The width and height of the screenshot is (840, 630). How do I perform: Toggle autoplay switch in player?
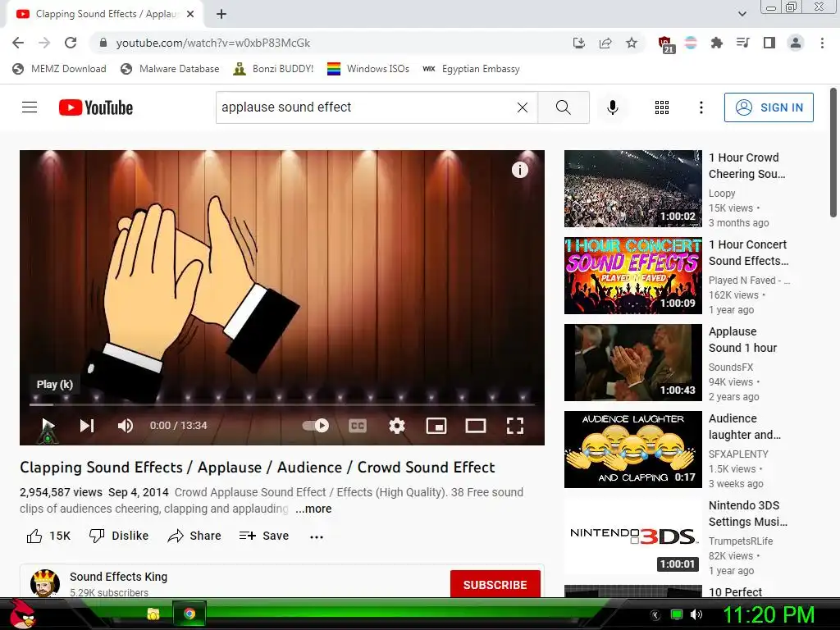pos(316,426)
